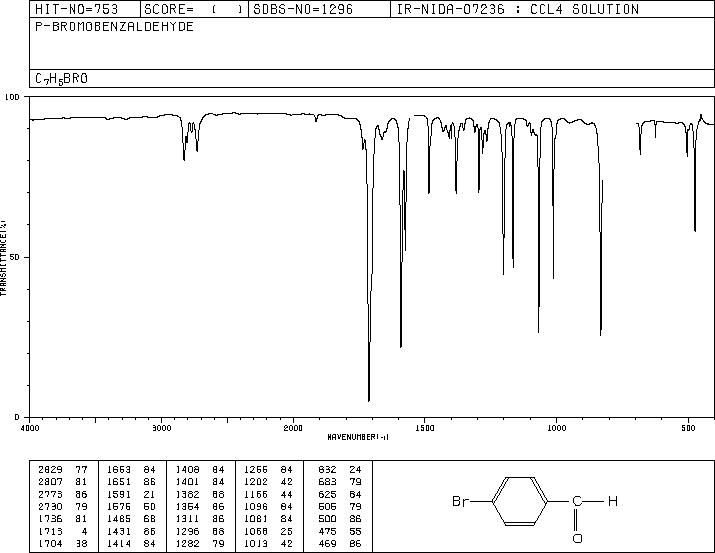Click the 2730 peak table entry
Viewport: 715px width, 553px height.
coord(62,506)
